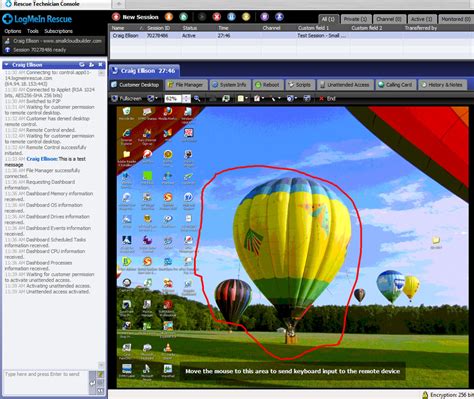Click the transfer person icon in the chat header
Screen dimensions: 474x399
point(91,65)
